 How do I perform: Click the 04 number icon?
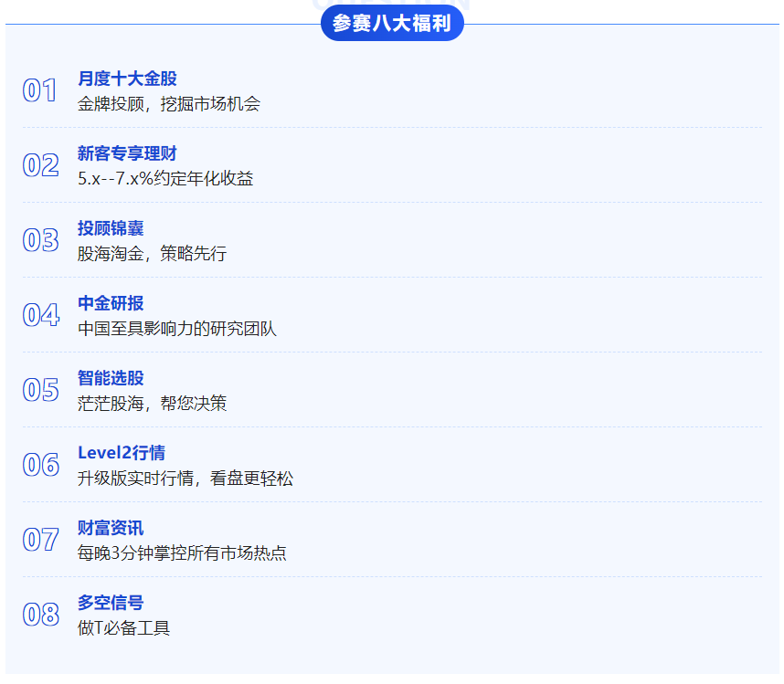(x=40, y=315)
